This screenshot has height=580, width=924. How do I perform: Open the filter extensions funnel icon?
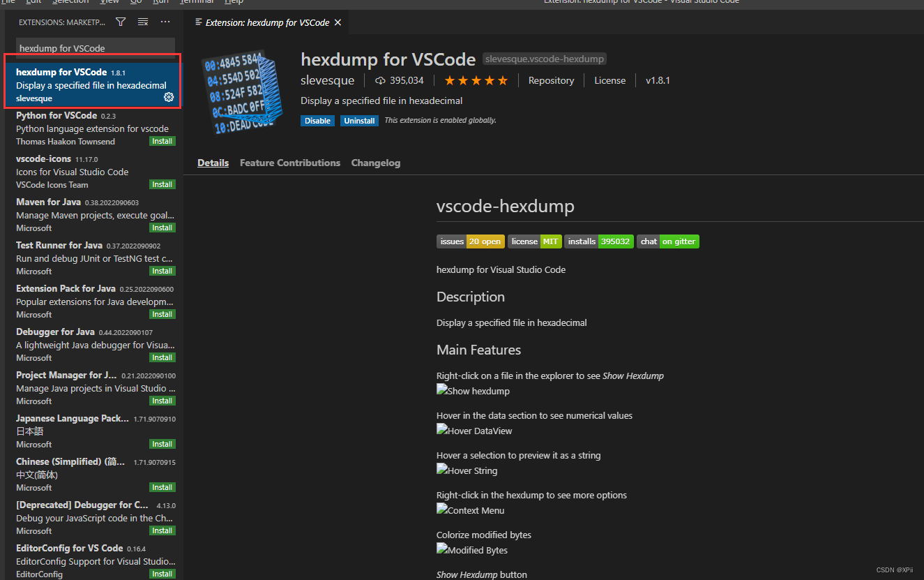click(x=121, y=22)
